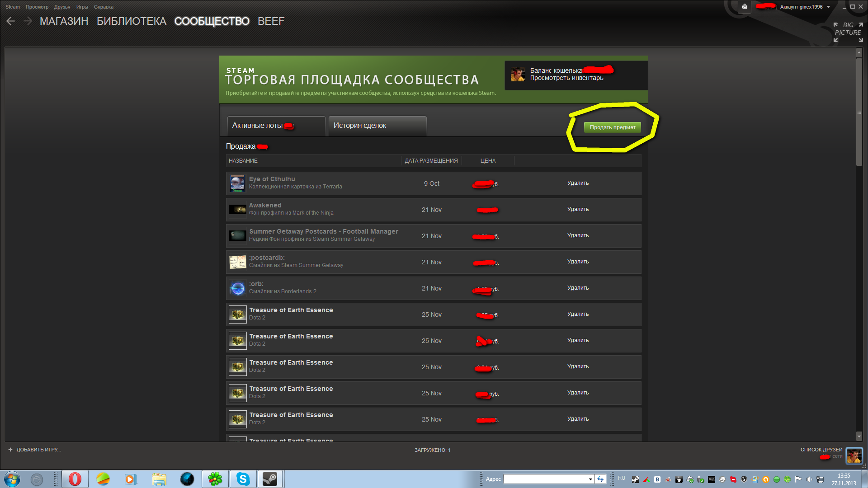Click Удалить for Awakened listing
The image size is (868, 488).
(x=578, y=209)
